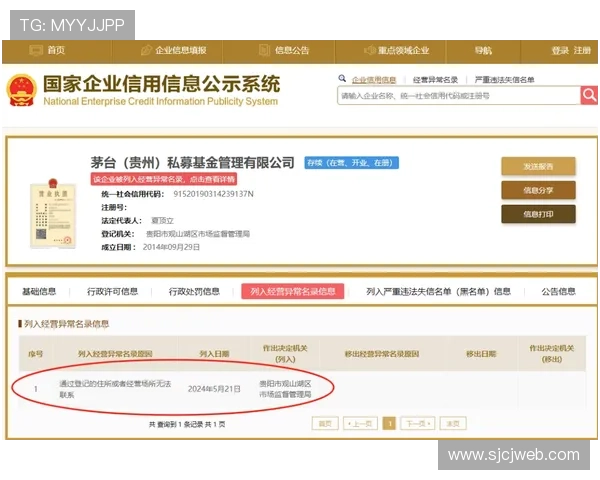Select the 严重违法失信名单 search category
Screen dimensions: 600x480
click(x=504, y=80)
